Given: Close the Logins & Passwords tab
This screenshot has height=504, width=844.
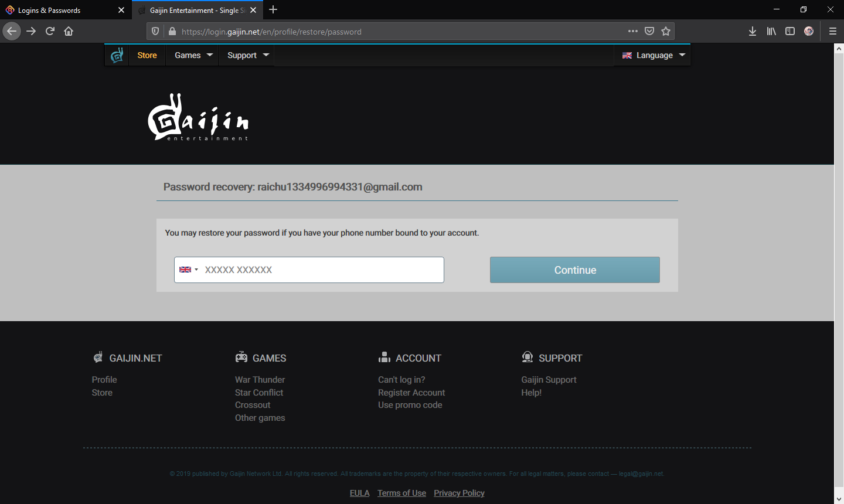Looking at the screenshot, I should tap(121, 10).
